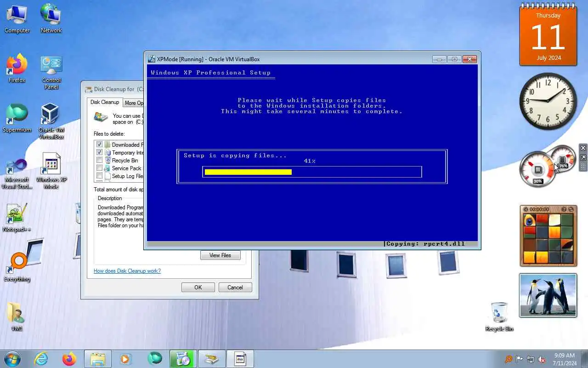
Task: Click the 41% setup progress text
Action: tap(310, 161)
